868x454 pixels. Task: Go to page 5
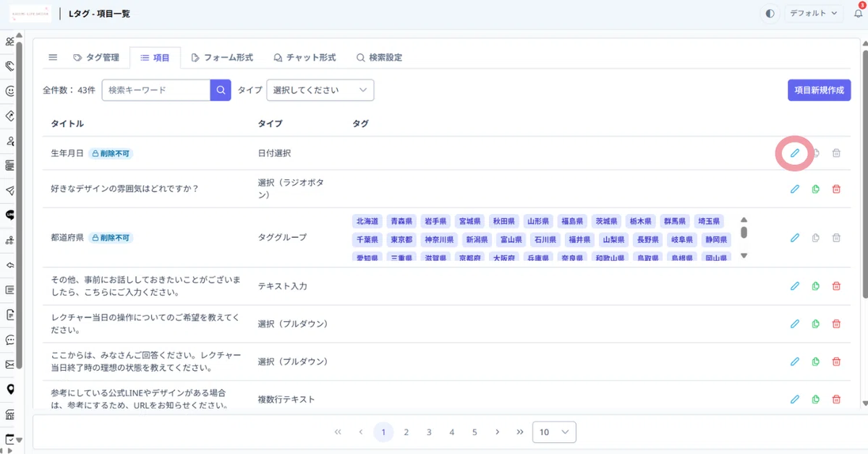(x=475, y=432)
